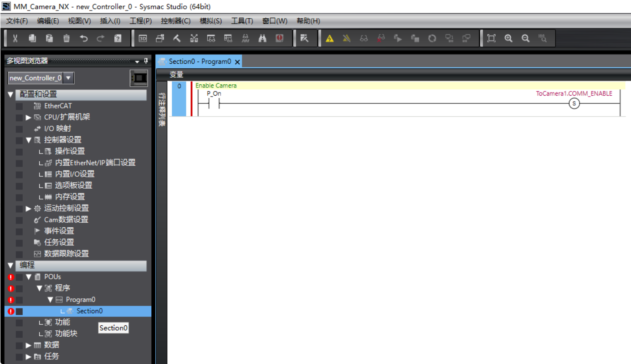Image resolution: width=631 pixels, height=364 pixels.
Task: Zoom in on the ladder editor
Action: [509, 38]
